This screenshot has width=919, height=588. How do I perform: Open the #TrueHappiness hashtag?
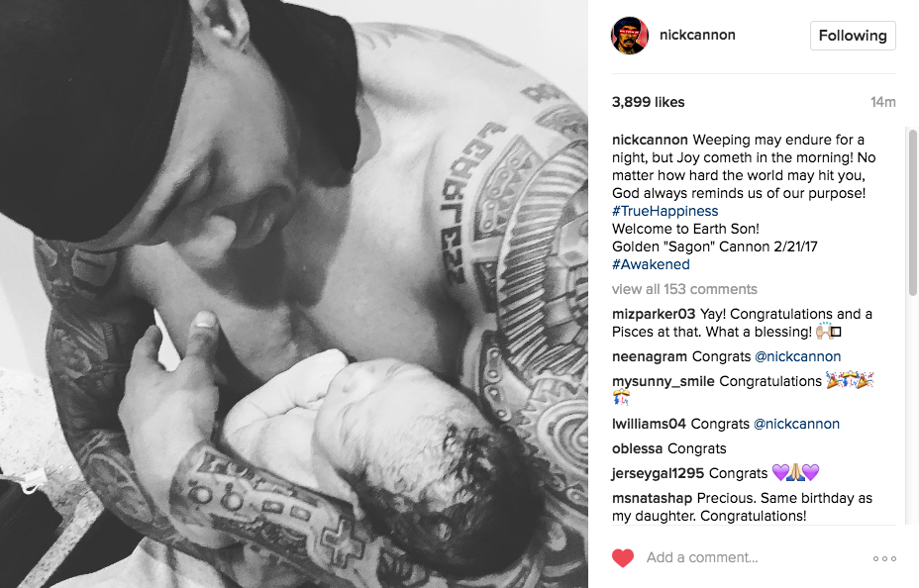[x=665, y=211]
